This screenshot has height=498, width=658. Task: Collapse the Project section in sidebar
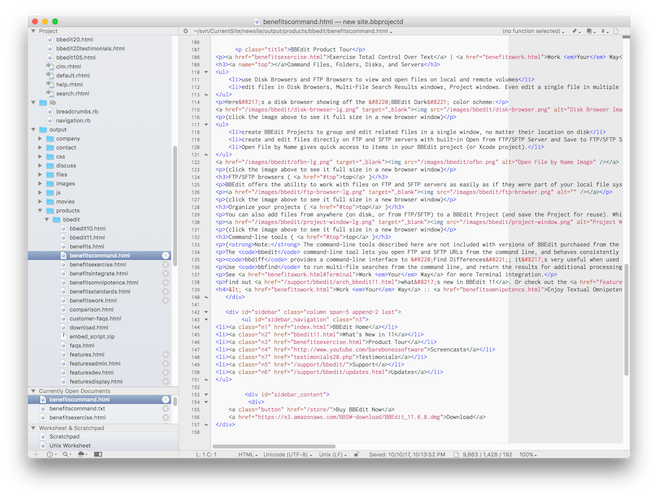(33, 31)
